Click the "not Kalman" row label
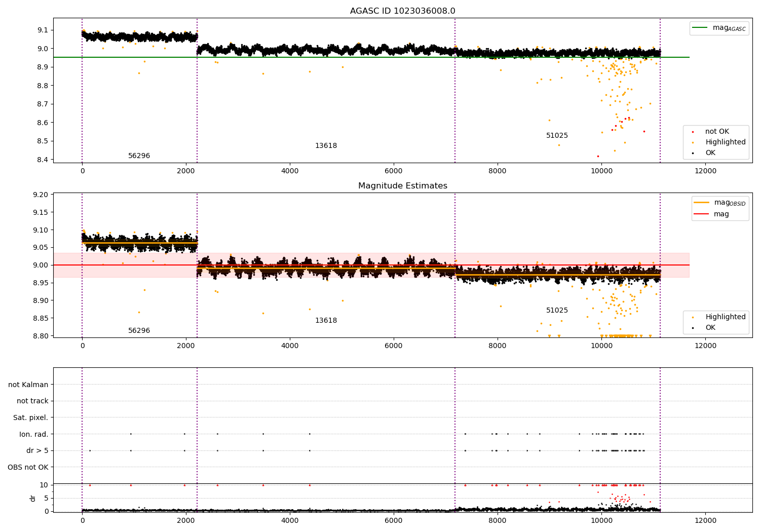This screenshot has height=532, width=760. click(x=28, y=385)
